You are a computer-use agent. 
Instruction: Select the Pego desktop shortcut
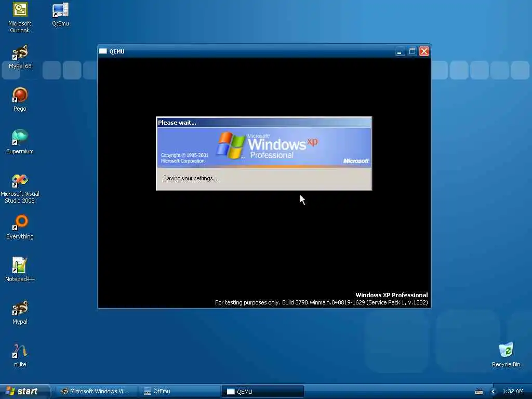pos(20,99)
